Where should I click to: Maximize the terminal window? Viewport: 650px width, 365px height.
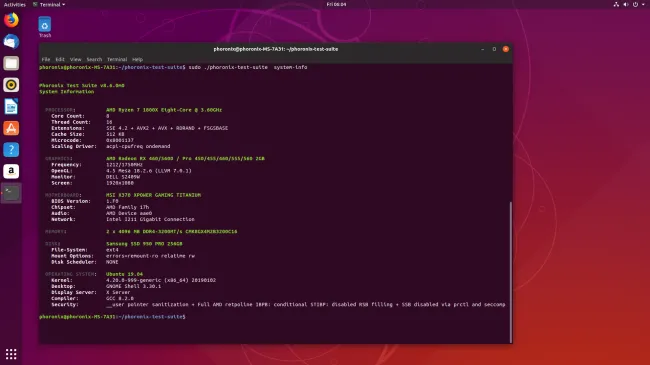[494, 49]
